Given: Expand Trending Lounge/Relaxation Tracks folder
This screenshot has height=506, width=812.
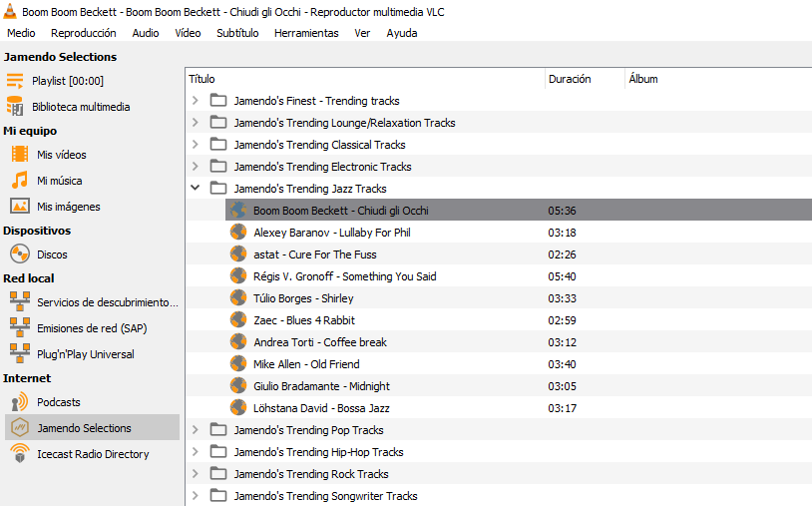Looking at the screenshot, I should [x=196, y=122].
